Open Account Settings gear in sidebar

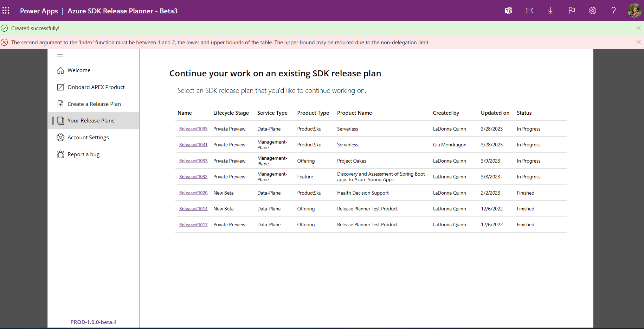pos(60,137)
